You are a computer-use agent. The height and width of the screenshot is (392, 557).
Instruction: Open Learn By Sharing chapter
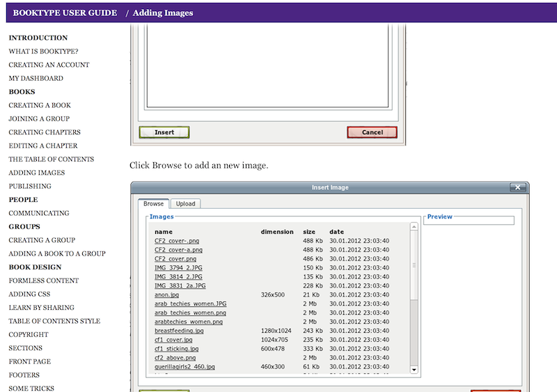pos(41,308)
